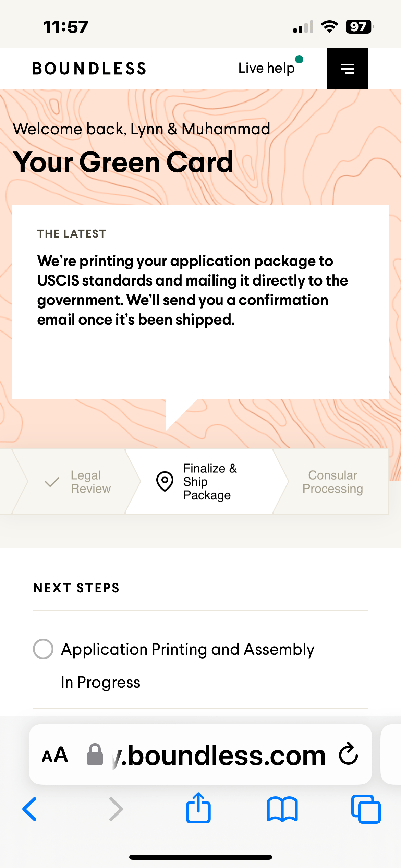The width and height of the screenshot is (401, 868).
Task: Tap the In Progress status text
Action: click(100, 682)
